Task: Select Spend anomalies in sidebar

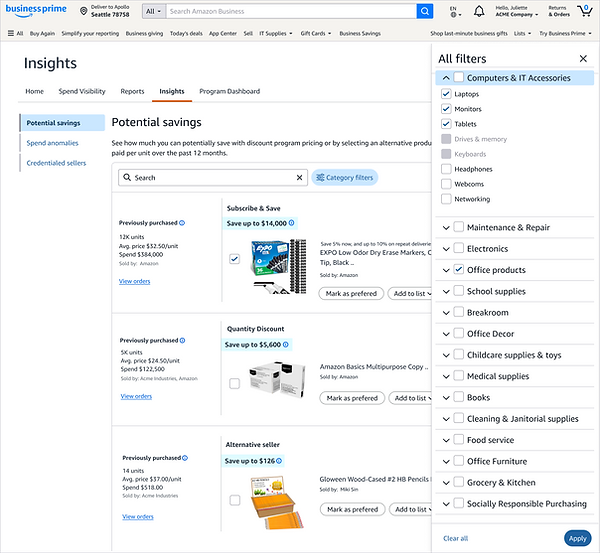Action: click(x=52, y=143)
